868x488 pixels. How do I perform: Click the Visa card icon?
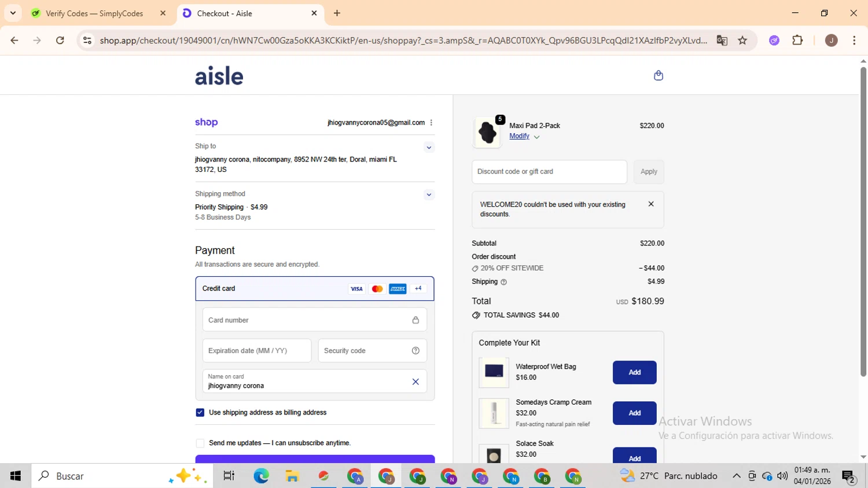[356, 289]
